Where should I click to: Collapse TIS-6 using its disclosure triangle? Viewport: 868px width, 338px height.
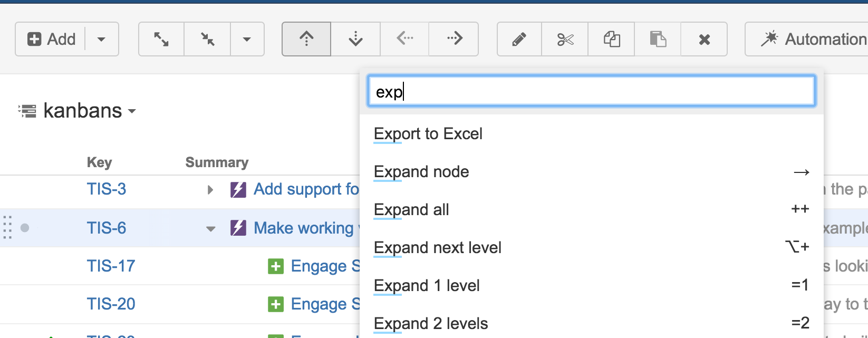210,229
